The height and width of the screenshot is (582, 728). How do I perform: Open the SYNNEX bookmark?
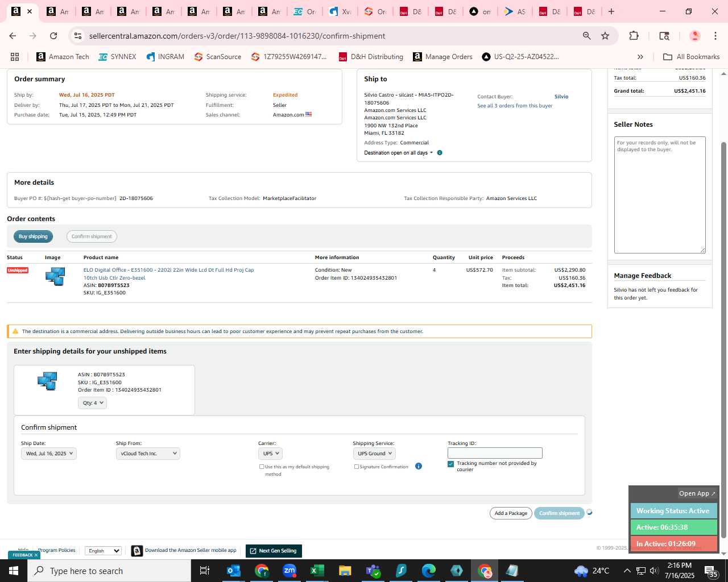[x=117, y=57]
